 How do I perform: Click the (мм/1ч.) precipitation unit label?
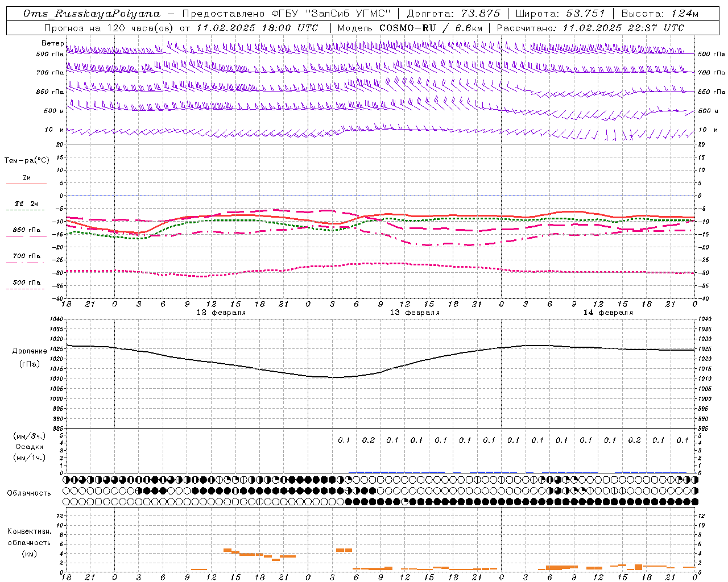coord(30,458)
